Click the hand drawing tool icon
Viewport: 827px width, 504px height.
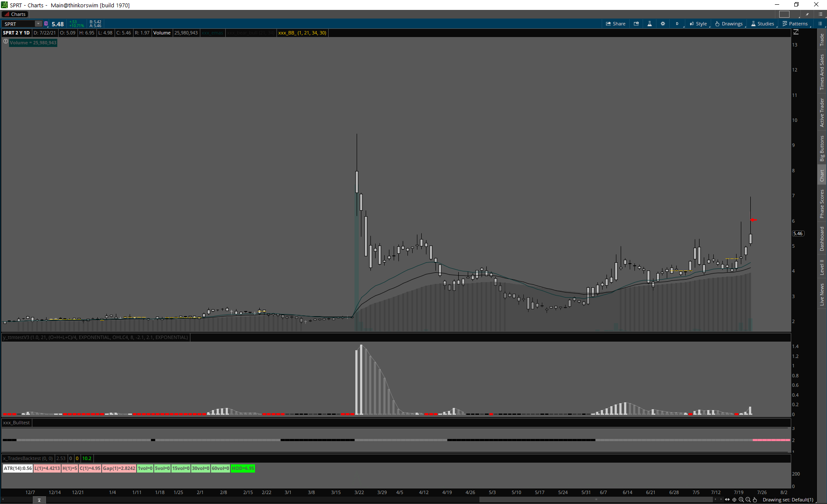pos(755,500)
